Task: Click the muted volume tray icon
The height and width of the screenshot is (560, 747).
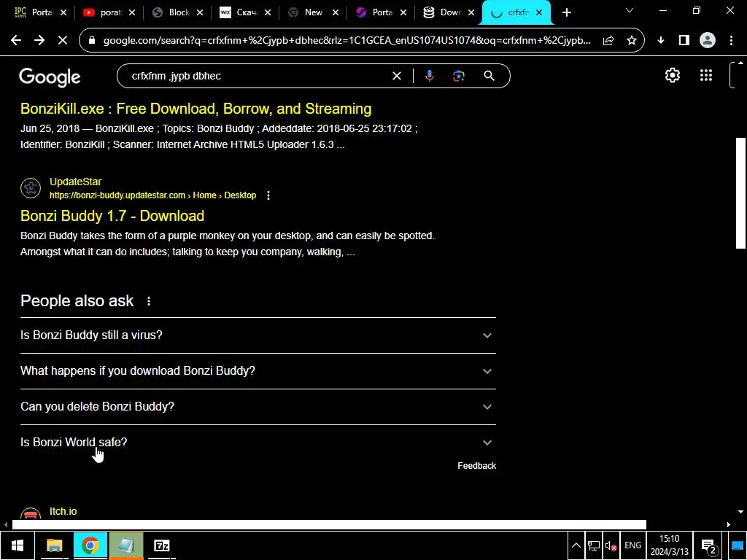Action: [x=611, y=545]
